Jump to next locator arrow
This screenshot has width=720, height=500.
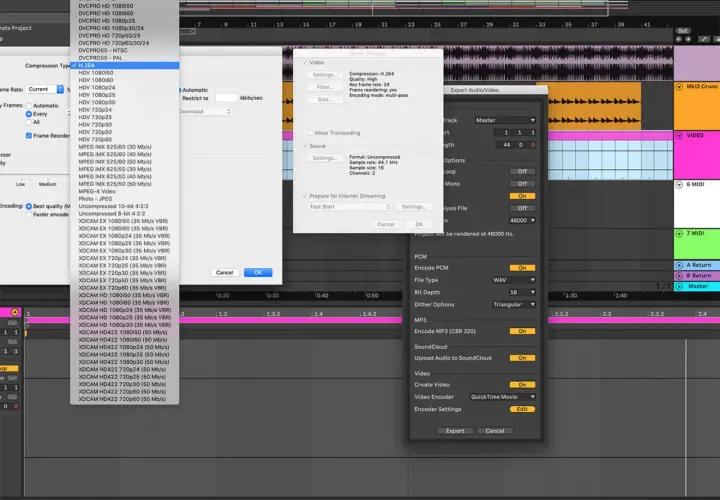[688, 39]
